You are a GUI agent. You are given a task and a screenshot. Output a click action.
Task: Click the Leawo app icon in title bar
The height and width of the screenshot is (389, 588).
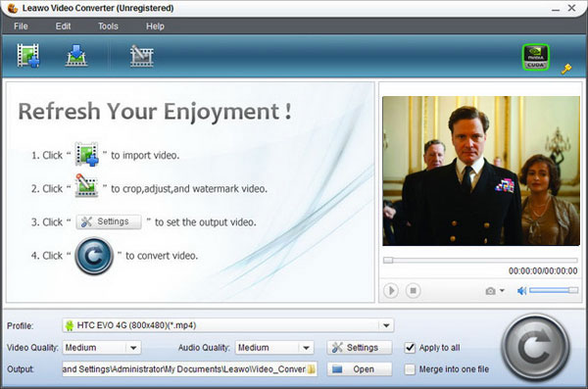coord(13,8)
